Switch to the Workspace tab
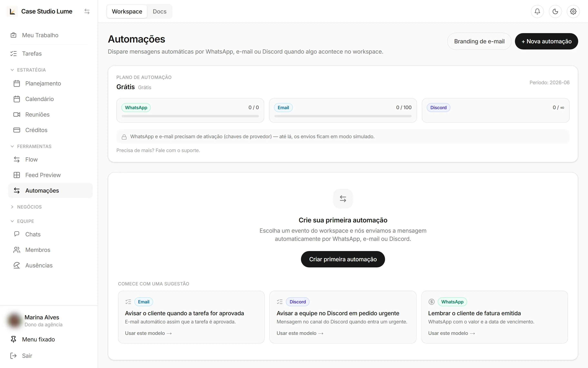 [x=127, y=11]
